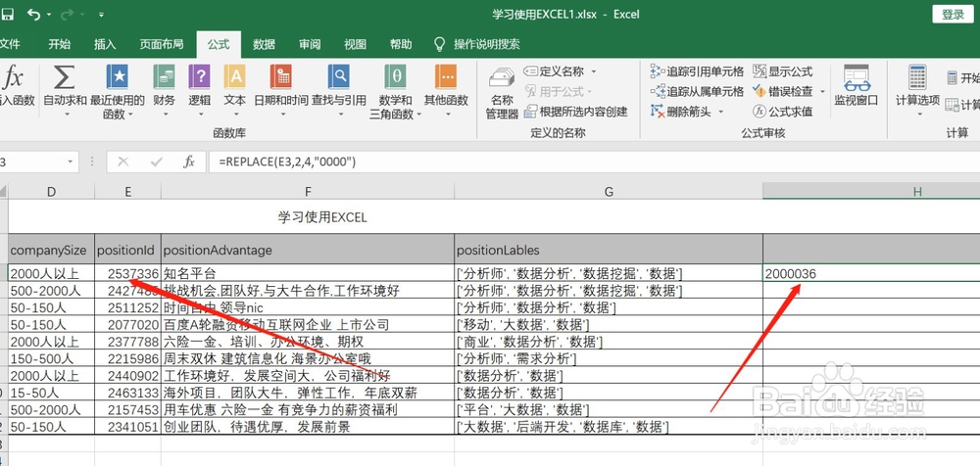Switch to the 数据 tab
This screenshot has height=466, width=980.
[x=264, y=44]
